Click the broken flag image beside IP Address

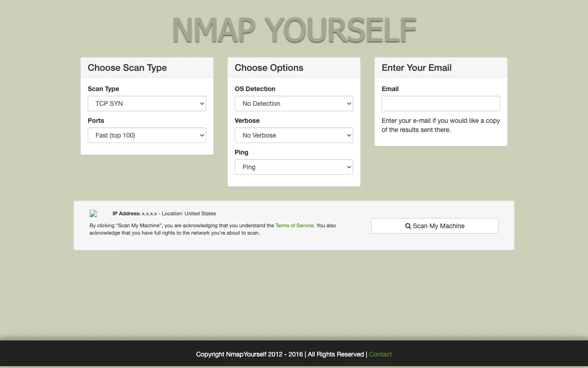click(x=93, y=213)
